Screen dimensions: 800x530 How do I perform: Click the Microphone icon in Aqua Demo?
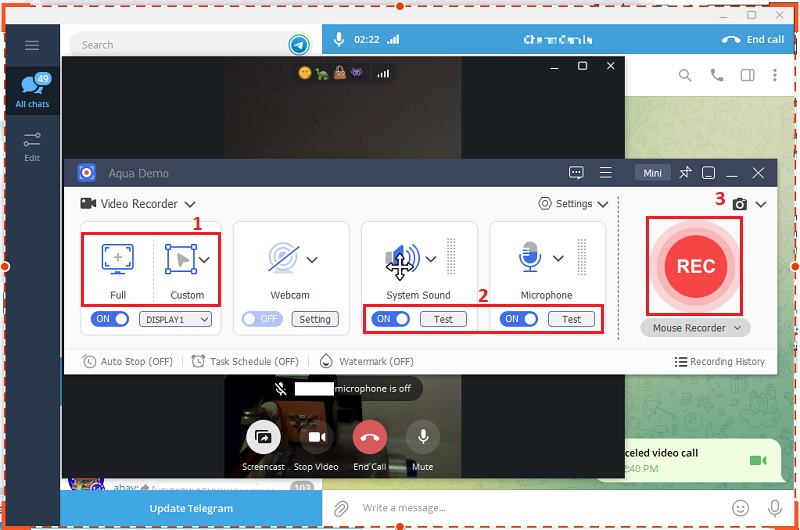pos(530,257)
